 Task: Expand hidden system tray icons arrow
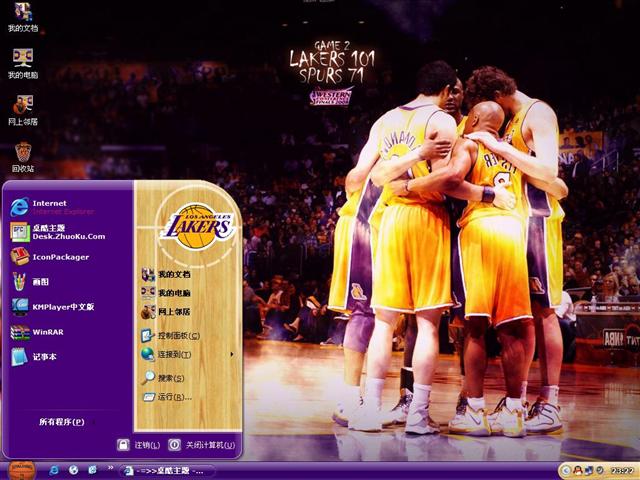(x=566, y=471)
